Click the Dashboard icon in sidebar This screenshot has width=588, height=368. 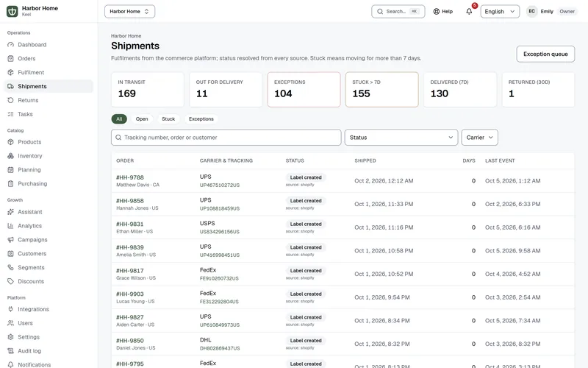pos(10,45)
